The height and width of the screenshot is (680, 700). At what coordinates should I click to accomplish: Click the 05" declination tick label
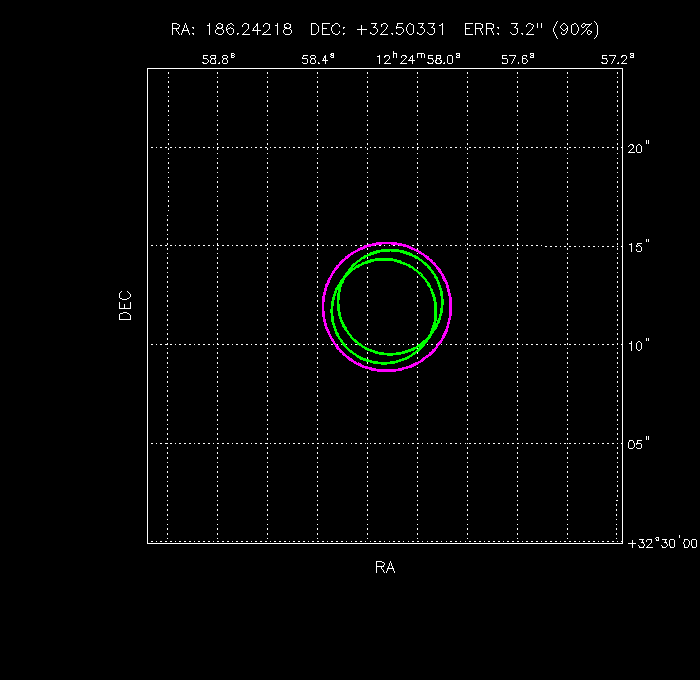(x=639, y=444)
